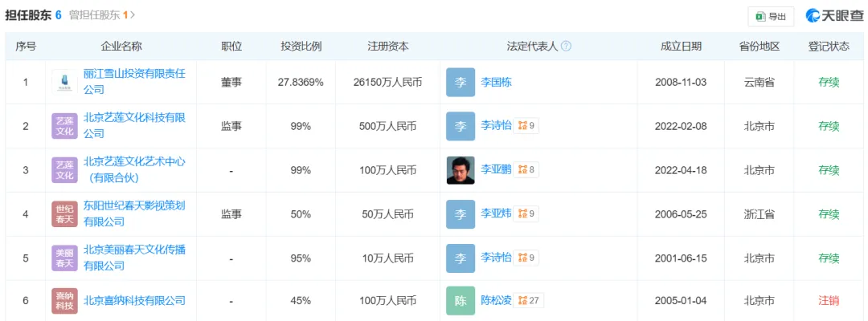The width and height of the screenshot is (868, 321).
Task: Click the 喜纳科技 company logo badge
Action: point(65,301)
